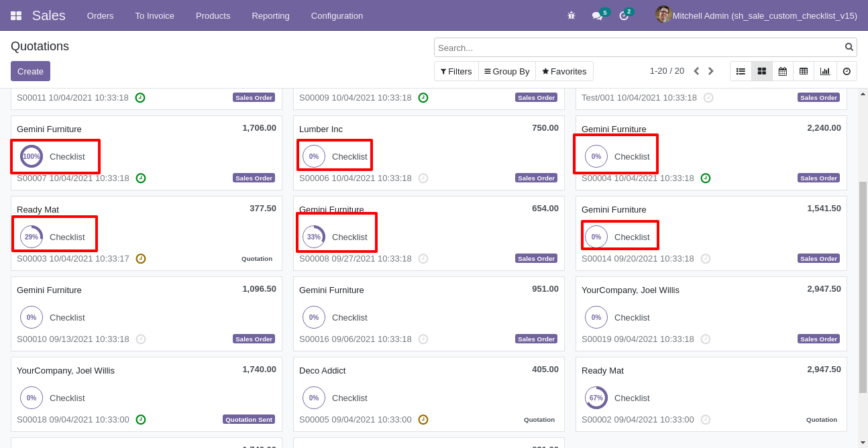Open the Deco Addict 405.00 card
The image size is (868, 448).
429,394
